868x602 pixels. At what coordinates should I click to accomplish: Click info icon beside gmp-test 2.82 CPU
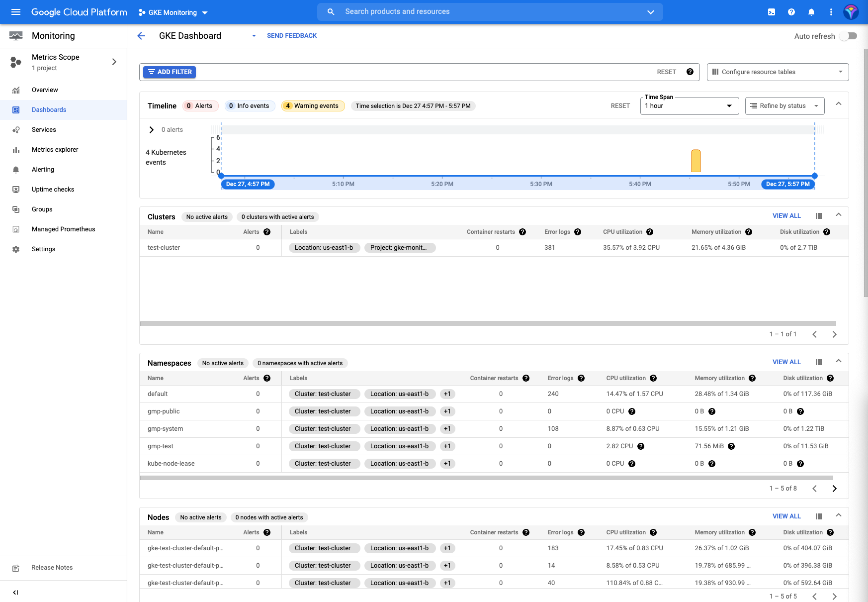(641, 446)
